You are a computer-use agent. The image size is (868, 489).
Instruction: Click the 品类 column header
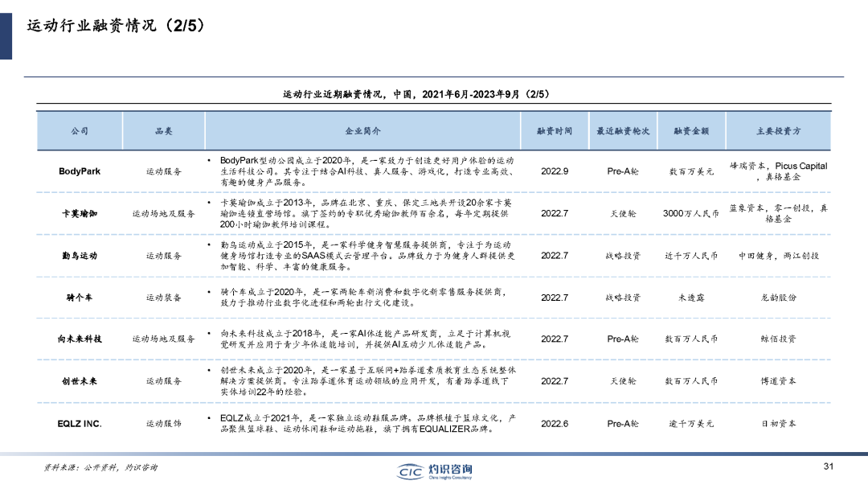[x=163, y=131]
